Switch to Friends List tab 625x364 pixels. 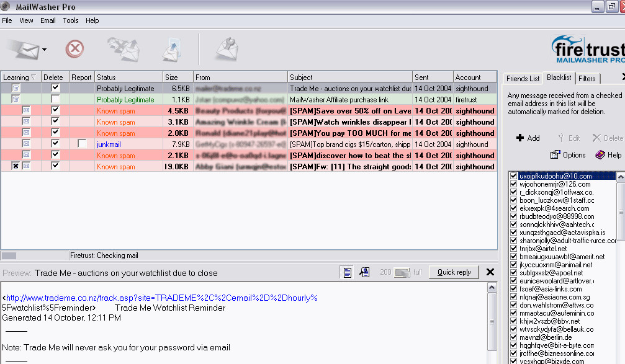[523, 79]
